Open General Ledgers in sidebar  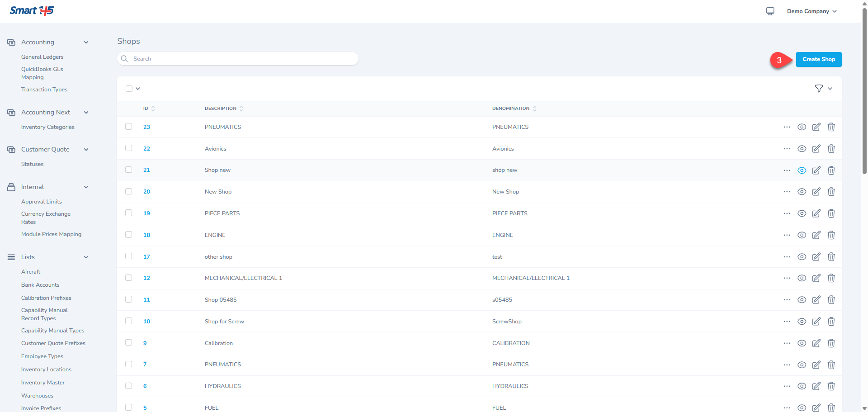click(42, 57)
